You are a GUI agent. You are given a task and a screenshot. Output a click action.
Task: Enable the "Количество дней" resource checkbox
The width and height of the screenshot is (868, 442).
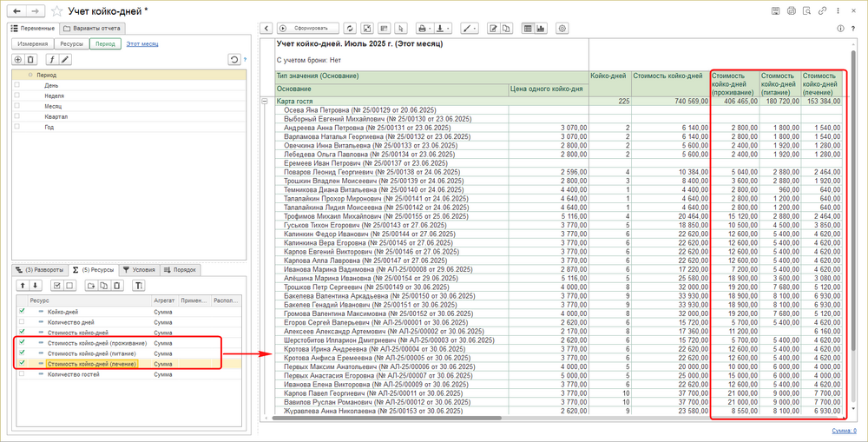(x=22, y=320)
